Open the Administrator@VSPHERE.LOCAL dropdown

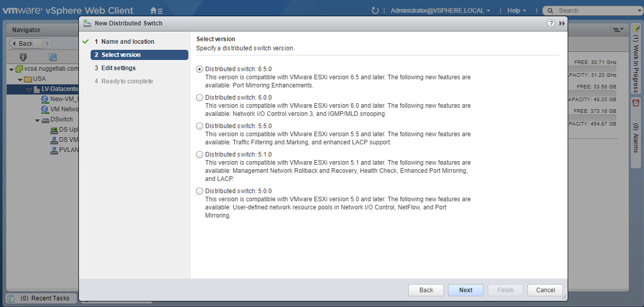440,11
